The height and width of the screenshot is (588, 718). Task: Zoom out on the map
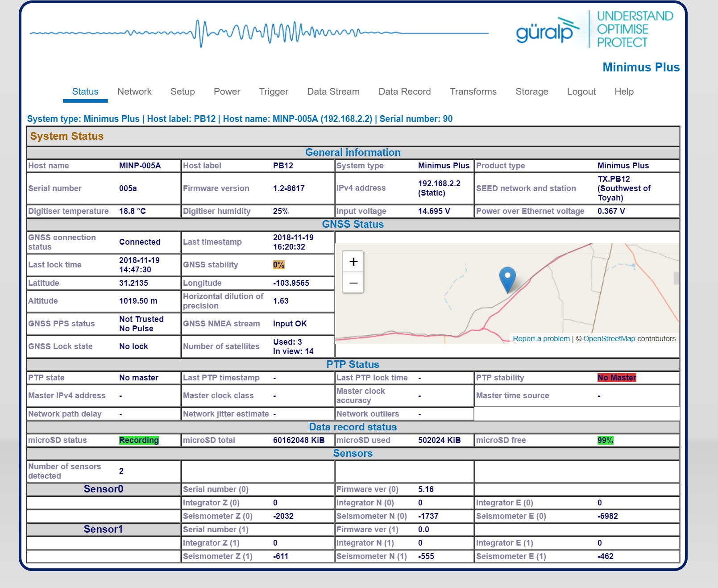coord(353,283)
